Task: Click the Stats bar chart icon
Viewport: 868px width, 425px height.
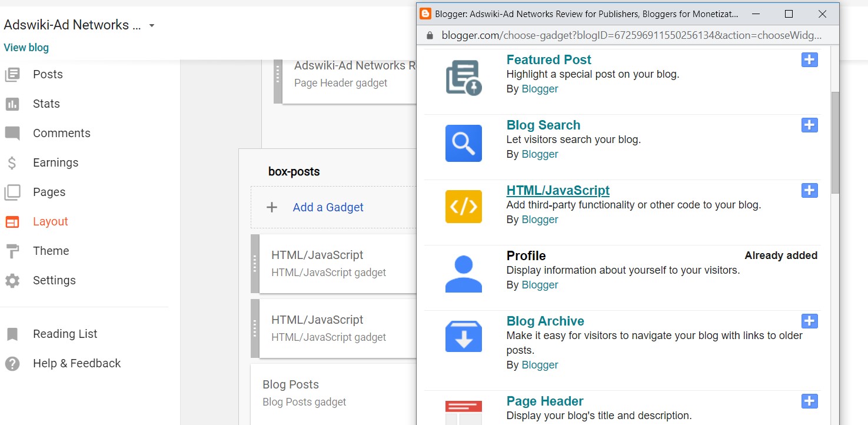Action: [x=12, y=104]
